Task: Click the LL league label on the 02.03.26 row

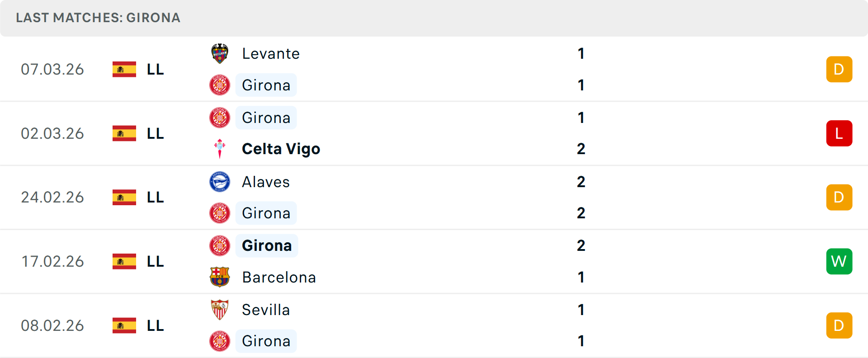Action: [154, 133]
